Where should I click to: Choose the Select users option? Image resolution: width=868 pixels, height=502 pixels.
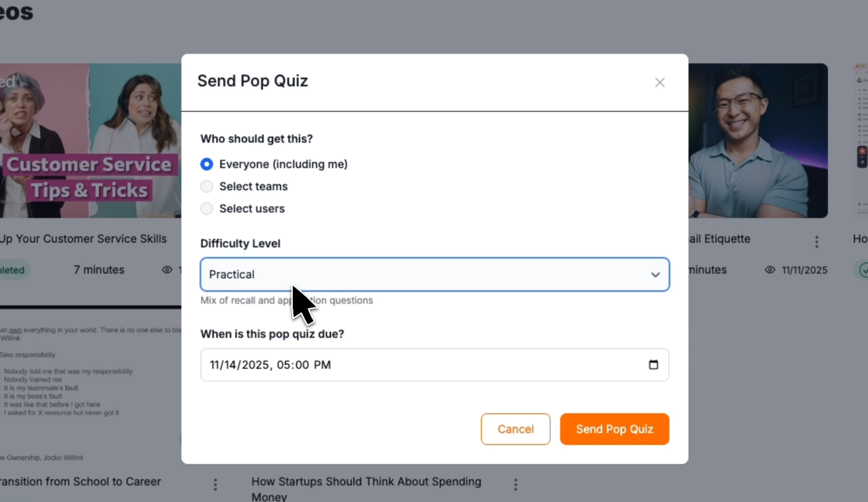(206, 209)
